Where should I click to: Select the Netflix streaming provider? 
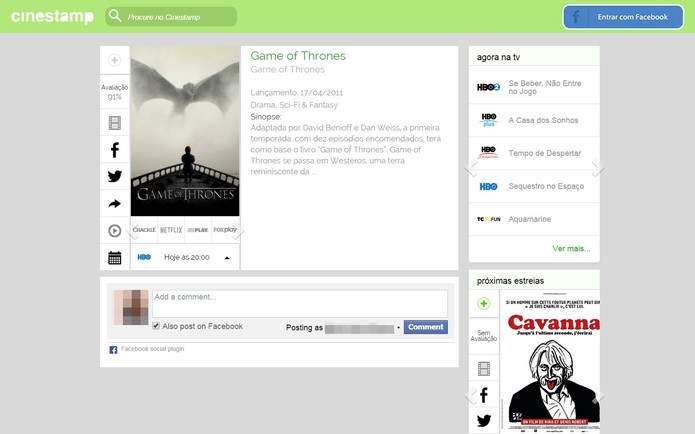pyautogui.click(x=171, y=230)
